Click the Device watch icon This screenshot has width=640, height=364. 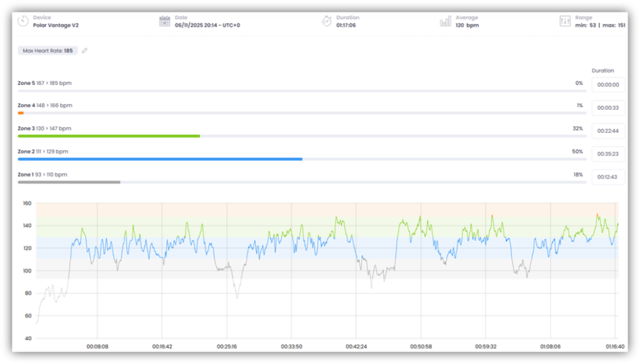tap(23, 21)
